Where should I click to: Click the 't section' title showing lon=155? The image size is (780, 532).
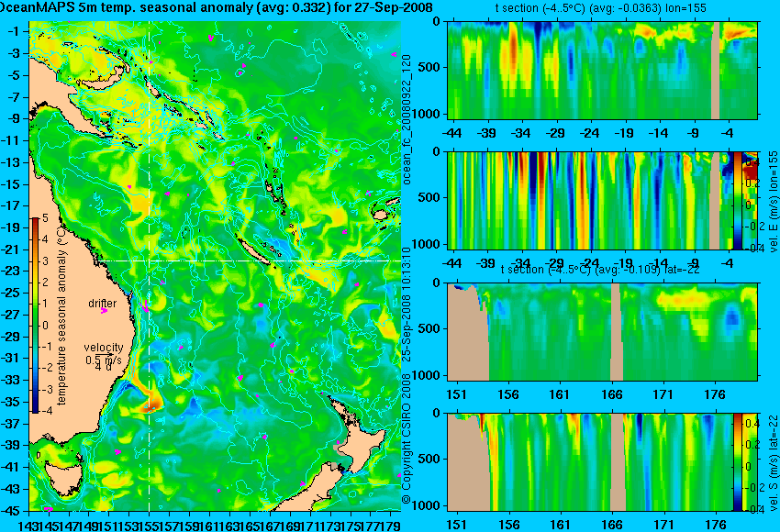coord(600,8)
